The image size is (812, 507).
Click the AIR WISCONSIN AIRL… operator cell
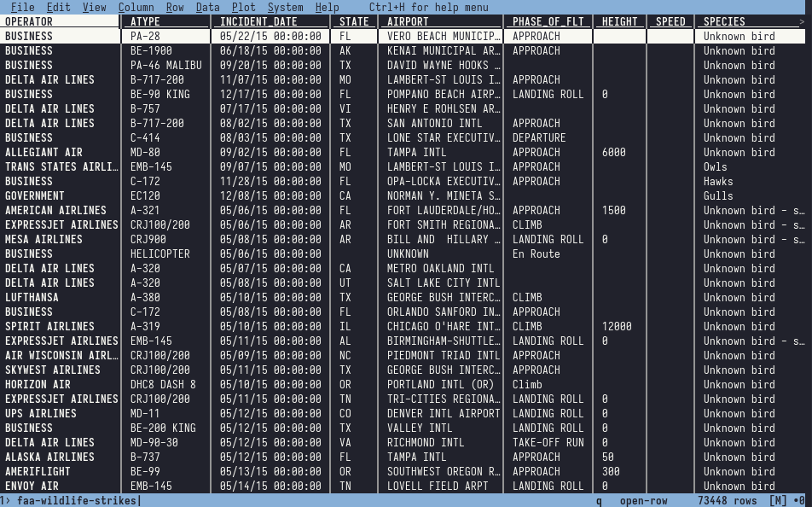point(61,356)
